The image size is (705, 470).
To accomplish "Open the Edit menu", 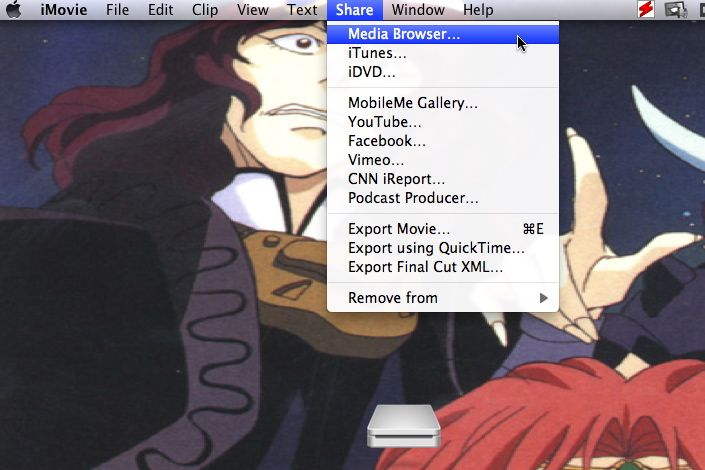I will pos(161,9).
